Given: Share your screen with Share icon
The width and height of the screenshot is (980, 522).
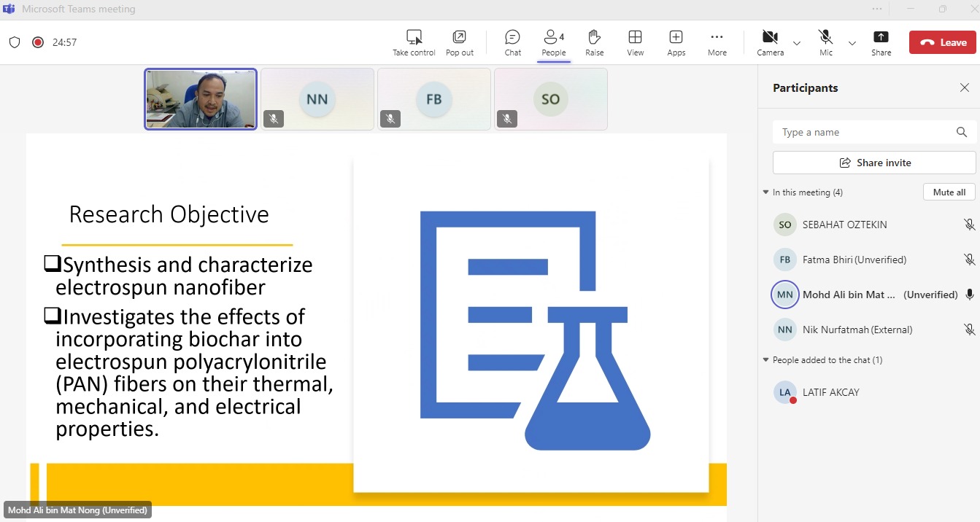Looking at the screenshot, I should 881,37.
